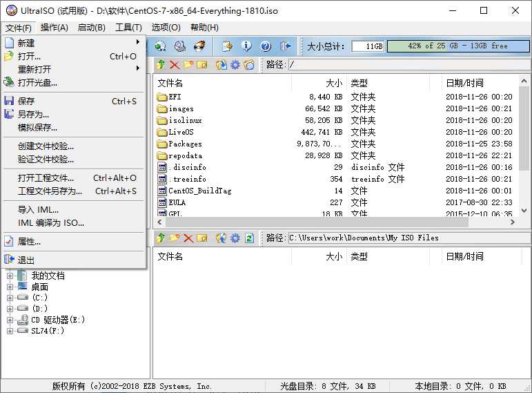Viewport: 532px width, 393px height.
Task: Open 属性... from file menu
Action: (x=74, y=242)
